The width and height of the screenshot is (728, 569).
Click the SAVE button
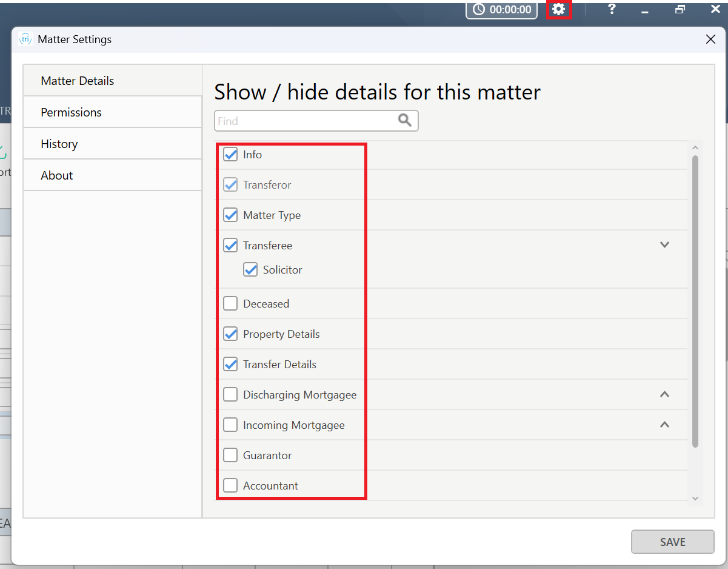tap(673, 542)
